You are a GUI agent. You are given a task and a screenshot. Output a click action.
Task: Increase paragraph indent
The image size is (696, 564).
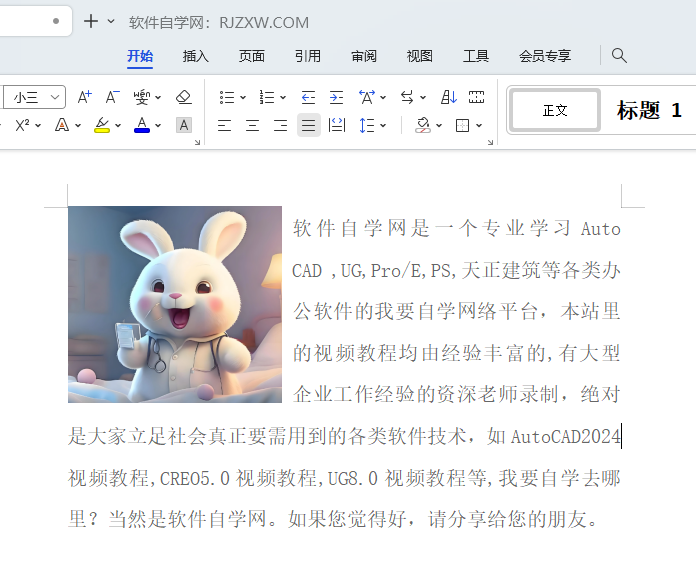336,97
